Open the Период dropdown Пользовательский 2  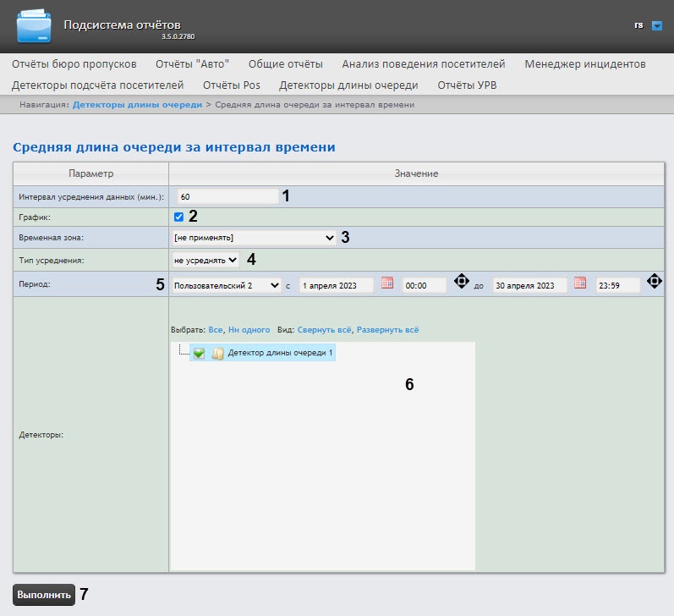point(227,285)
